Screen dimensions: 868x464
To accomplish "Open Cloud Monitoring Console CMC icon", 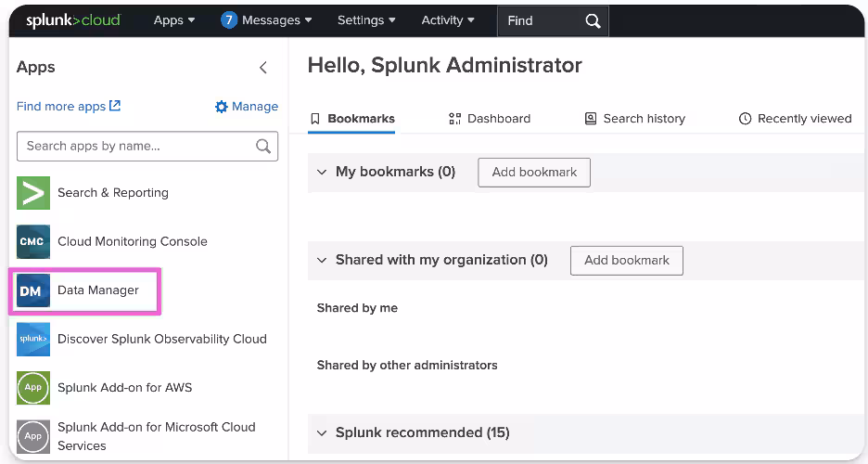I will click(x=33, y=241).
